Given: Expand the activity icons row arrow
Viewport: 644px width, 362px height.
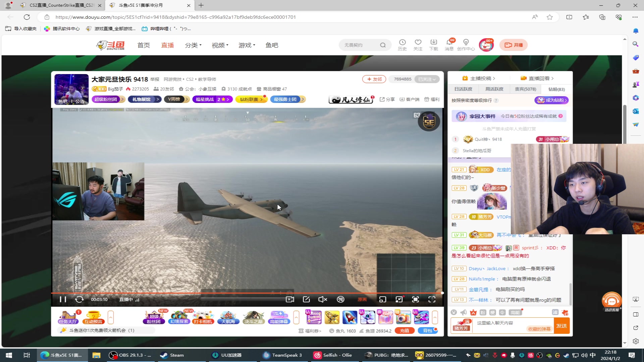Looking at the screenshot, I should 296,317.
